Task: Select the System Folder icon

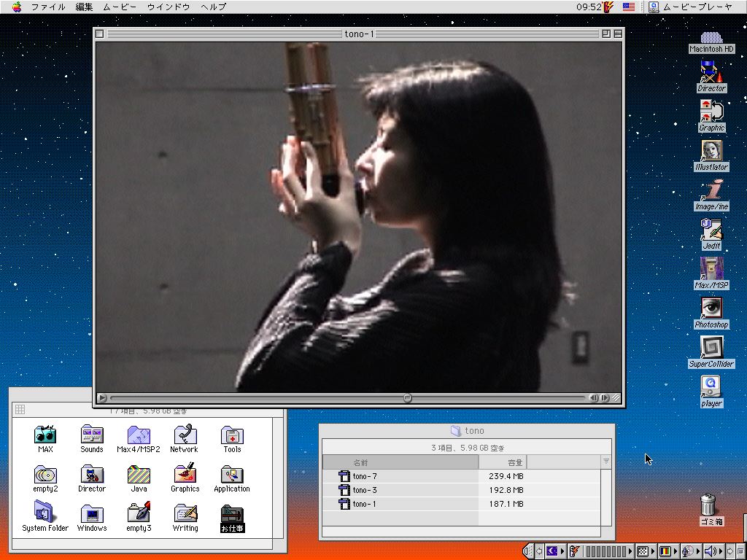Action: [44, 513]
